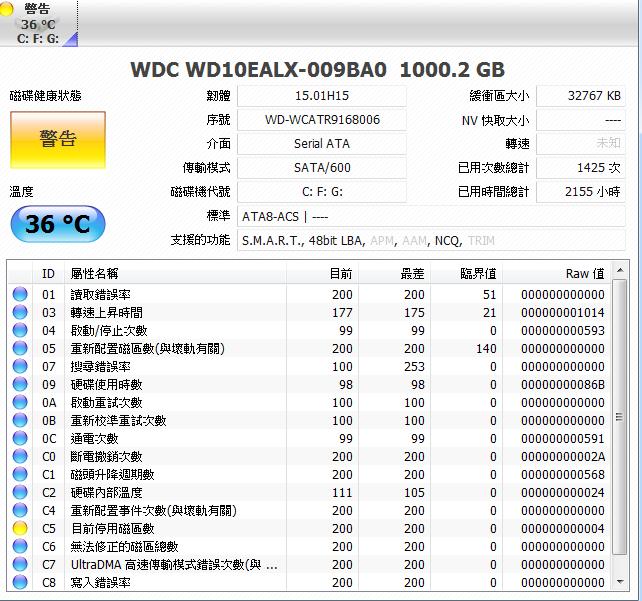This screenshot has height=601, width=642.
Task: Click the blue status icon for C6 無法修正的磁區總數
Action: (20, 546)
